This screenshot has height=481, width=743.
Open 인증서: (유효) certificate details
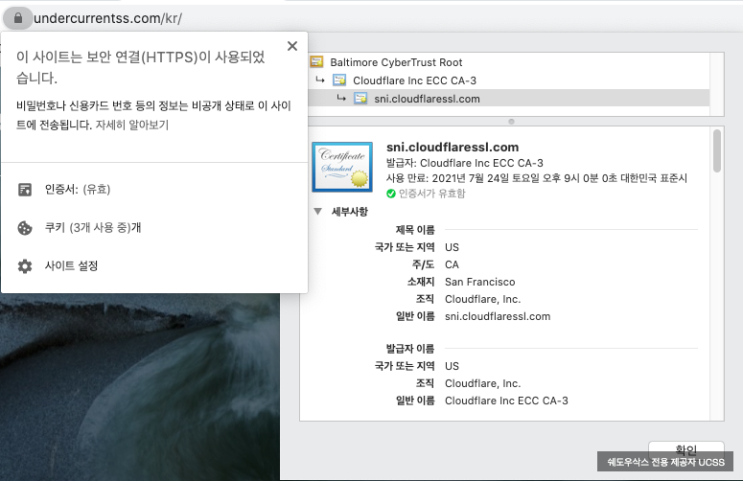point(78,190)
